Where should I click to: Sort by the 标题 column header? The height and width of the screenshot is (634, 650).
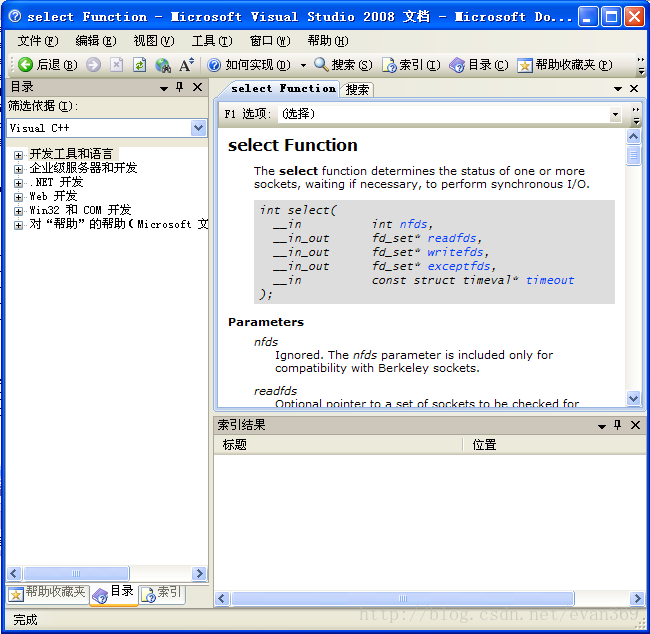(x=338, y=445)
